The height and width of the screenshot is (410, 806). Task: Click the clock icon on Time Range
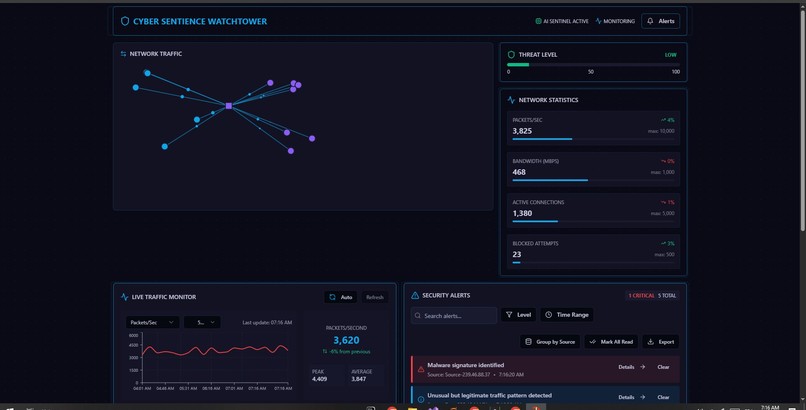[548, 315]
